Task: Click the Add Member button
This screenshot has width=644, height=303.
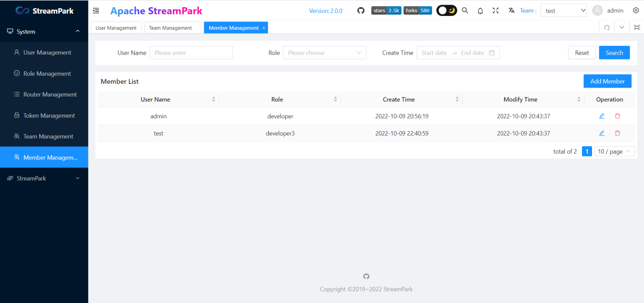Action: click(608, 81)
